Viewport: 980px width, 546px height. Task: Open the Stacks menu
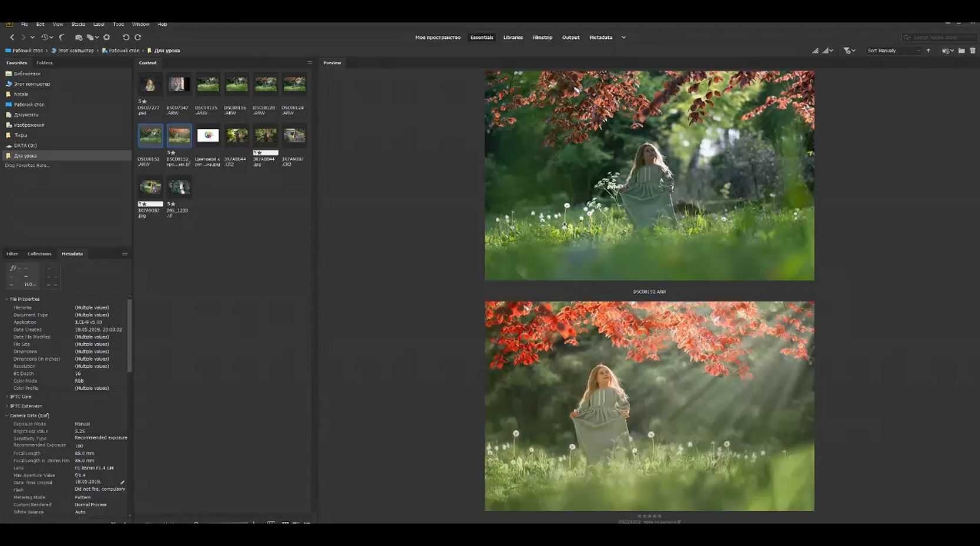click(78, 24)
